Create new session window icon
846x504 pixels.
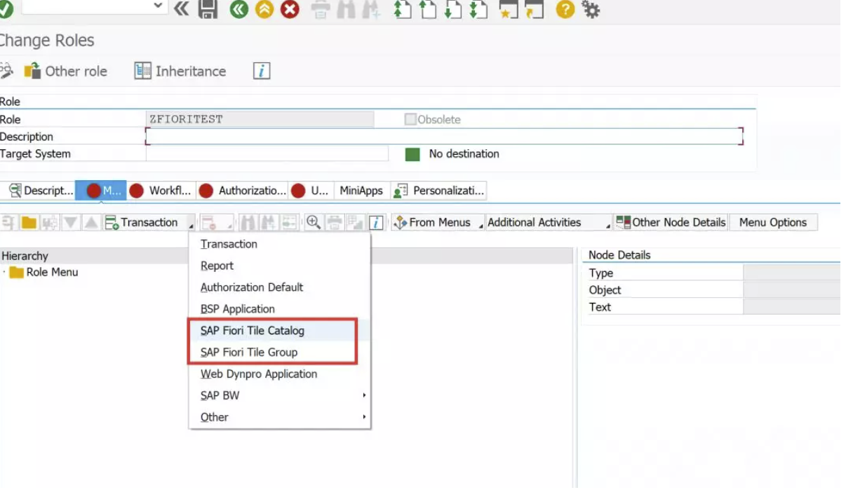(x=509, y=9)
